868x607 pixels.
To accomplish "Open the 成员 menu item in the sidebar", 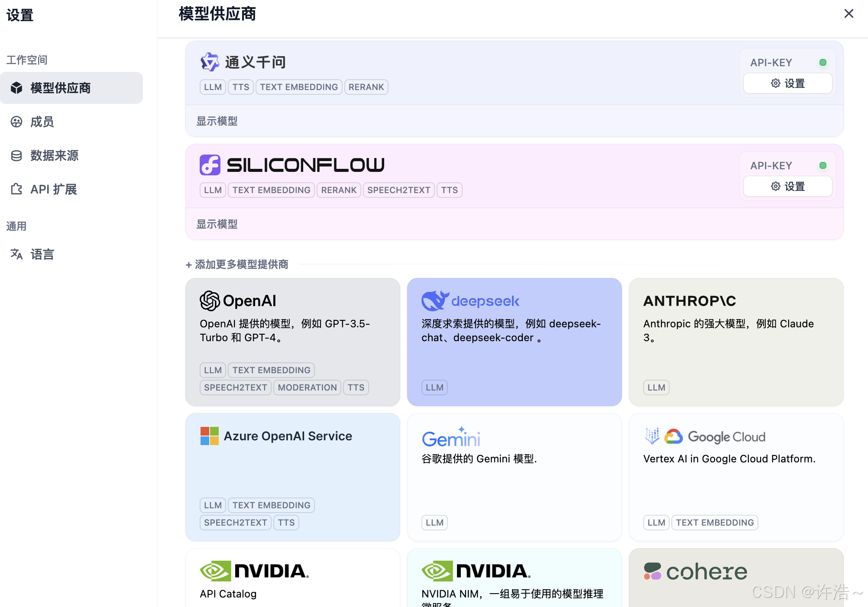I will (42, 122).
